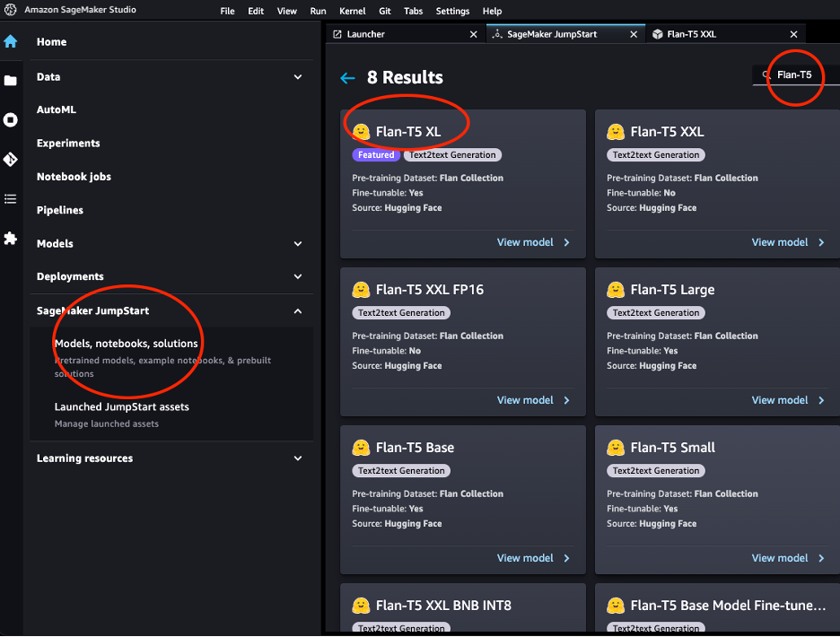The width and height of the screenshot is (840, 637).
Task: Open Notebook jobs
Action: click(74, 177)
